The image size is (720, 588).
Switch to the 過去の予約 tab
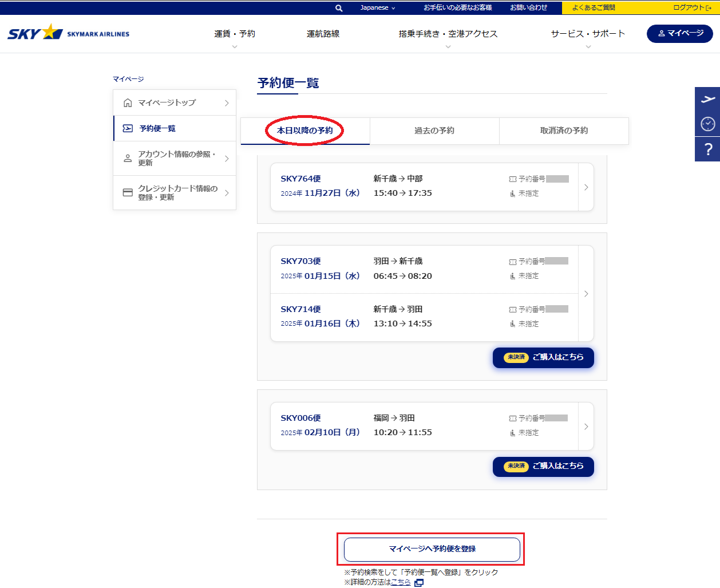(x=434, y=131)
